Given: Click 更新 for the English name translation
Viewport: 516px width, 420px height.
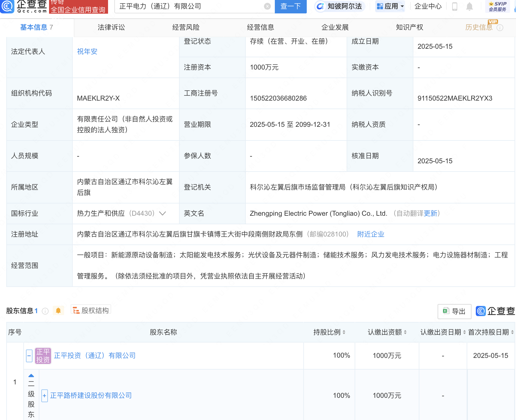Looking at the screenshot, I should click(430, 213).
